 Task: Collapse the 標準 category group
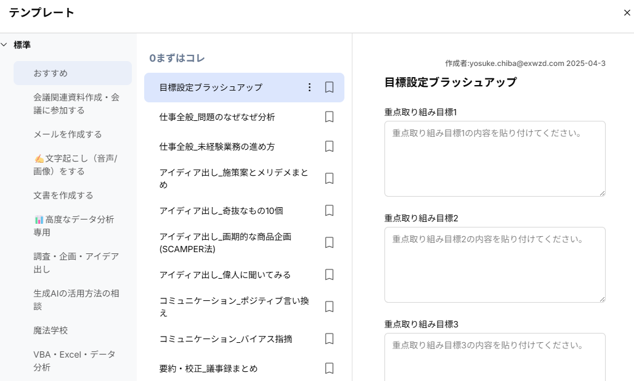[4, 45]
